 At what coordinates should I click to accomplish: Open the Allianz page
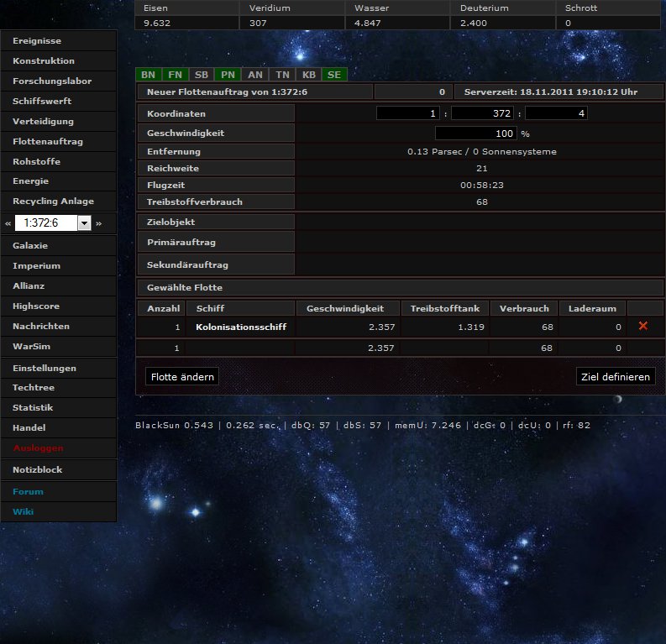59,286
